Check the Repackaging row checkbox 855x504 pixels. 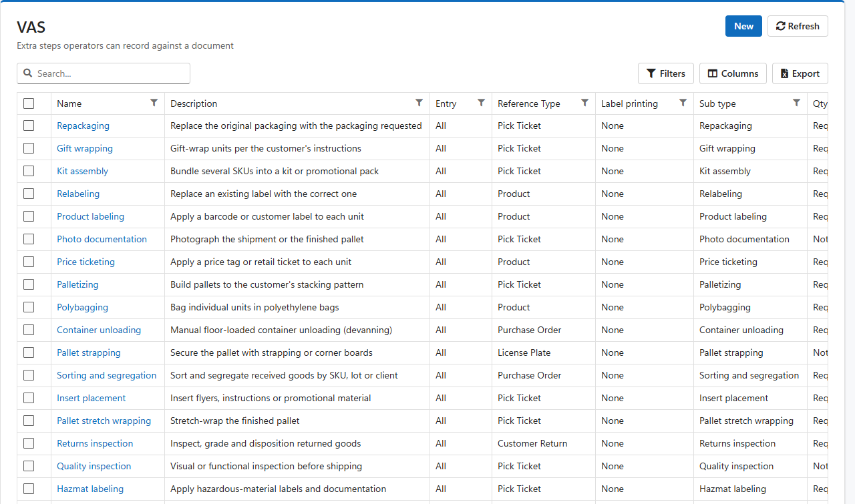click(29, 125)
